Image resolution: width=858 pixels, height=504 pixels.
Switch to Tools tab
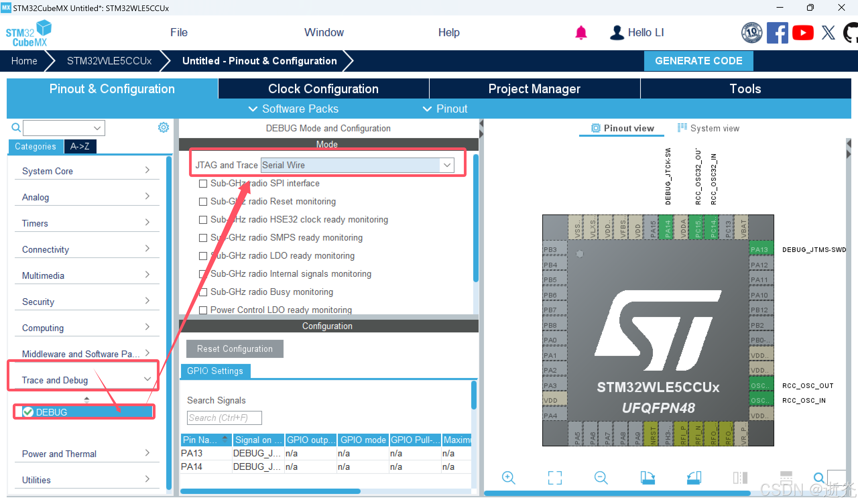(746, 88)
